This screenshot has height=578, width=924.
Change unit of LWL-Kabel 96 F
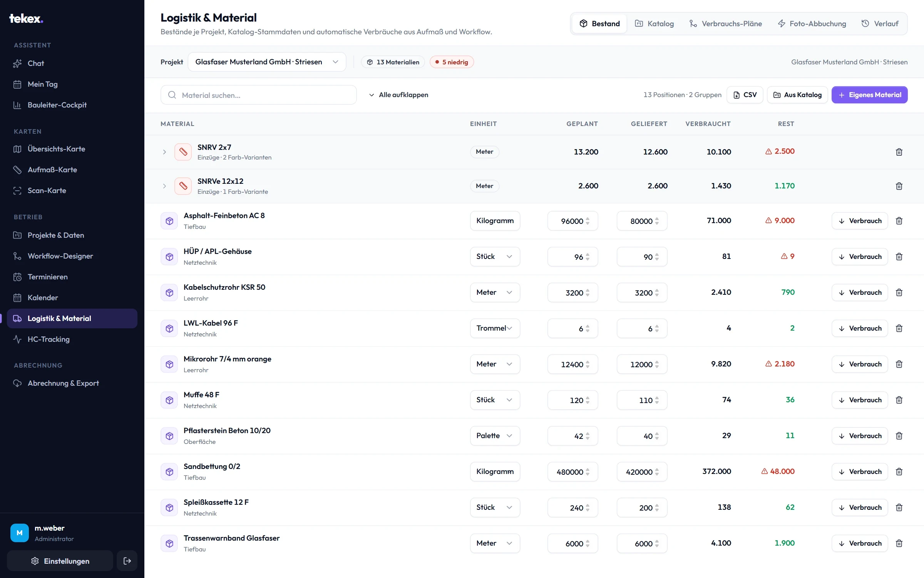click(x=495, y=328)
